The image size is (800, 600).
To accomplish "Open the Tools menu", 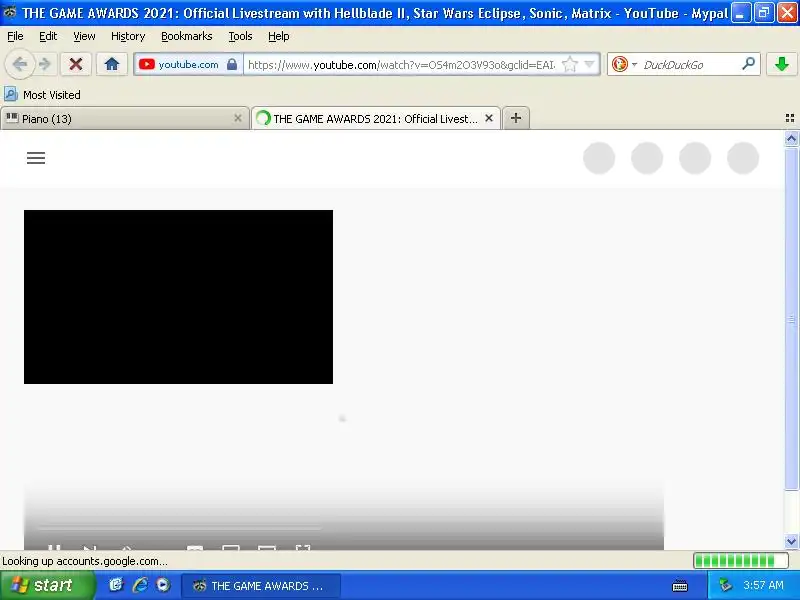I will [240, 36].
